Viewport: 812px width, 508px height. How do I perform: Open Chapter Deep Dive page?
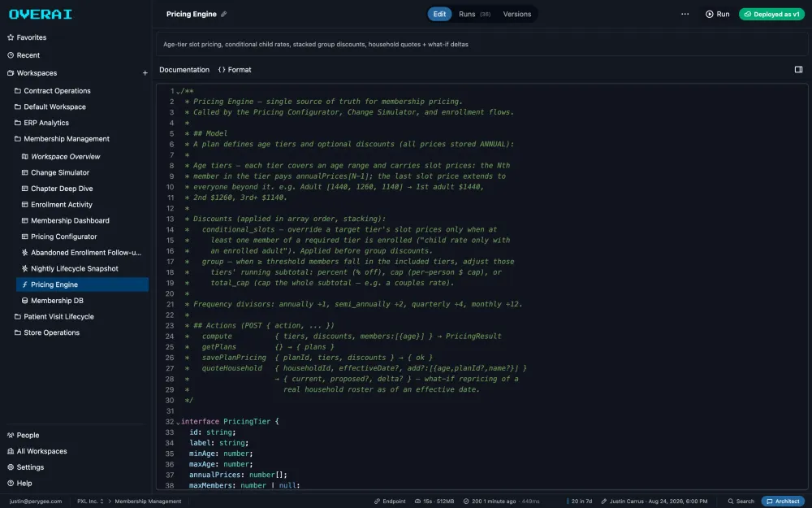pyautogui.click(x=62, y=189)
